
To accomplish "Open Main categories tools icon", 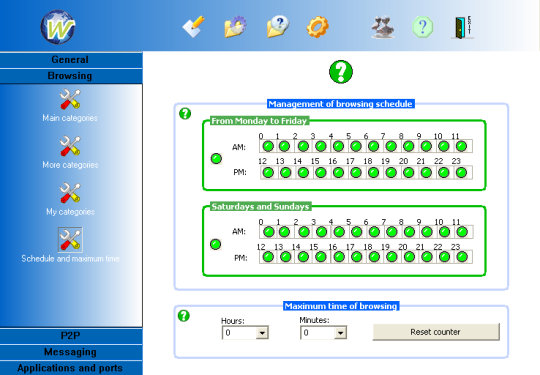I will (70, 99).
